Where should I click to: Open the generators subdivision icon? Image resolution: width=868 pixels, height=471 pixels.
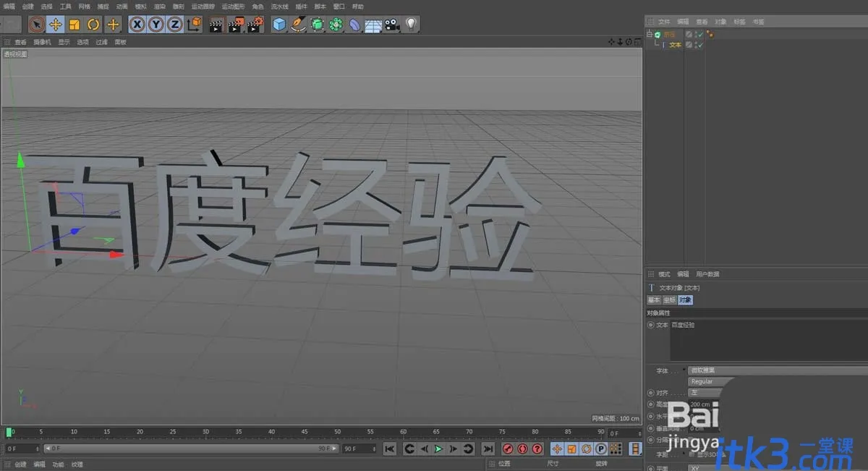pos(317,25)
